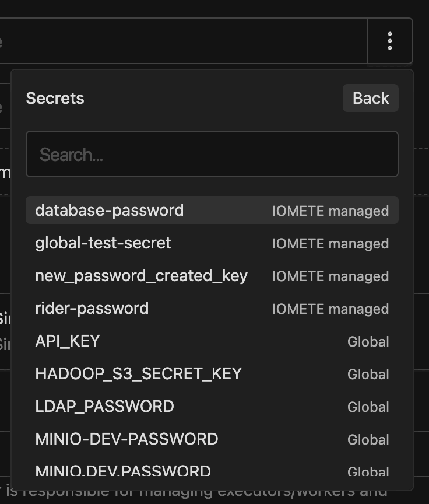Click the Global tag next to LDAP_PASSWORD

368,407
